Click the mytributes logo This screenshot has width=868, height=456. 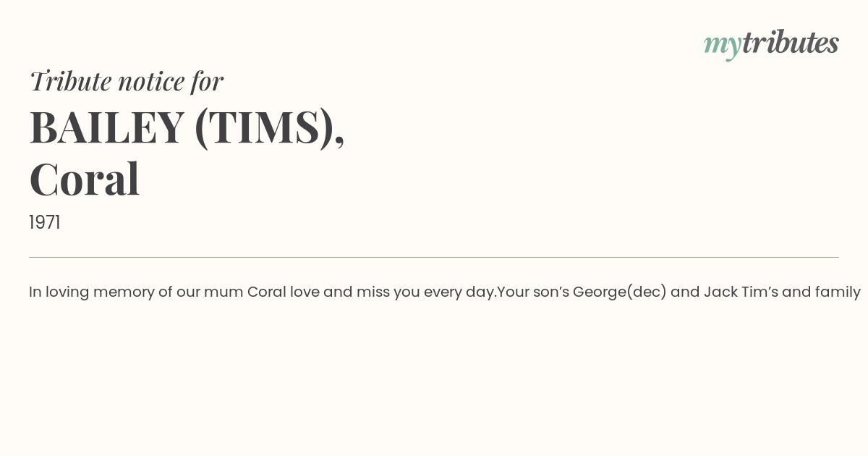(x=771, y=44)
